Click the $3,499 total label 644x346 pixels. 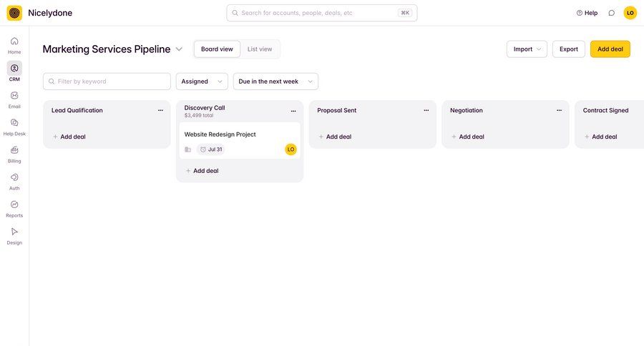pyautogui.click(x=199, y=115)
